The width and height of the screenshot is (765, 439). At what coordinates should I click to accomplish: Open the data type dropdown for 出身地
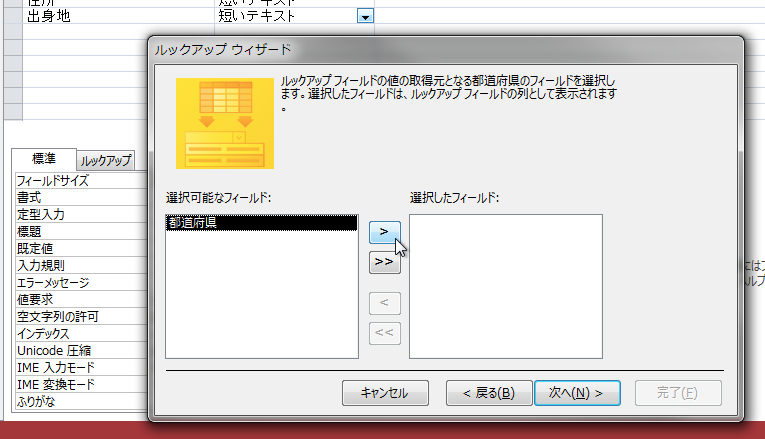(x=365, y=17)
